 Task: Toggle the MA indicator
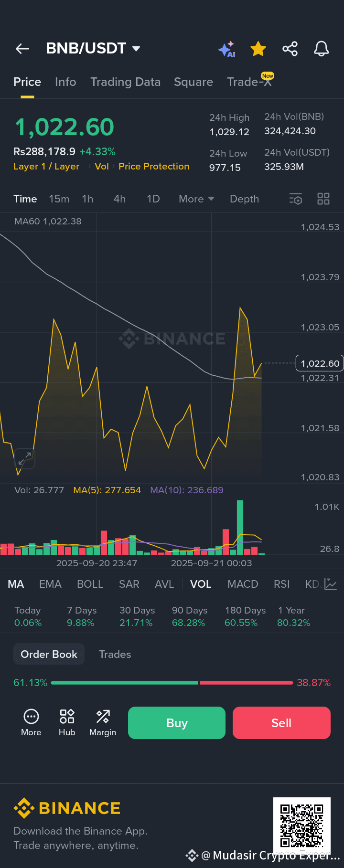pyautogui.click(x=16, y=584)
